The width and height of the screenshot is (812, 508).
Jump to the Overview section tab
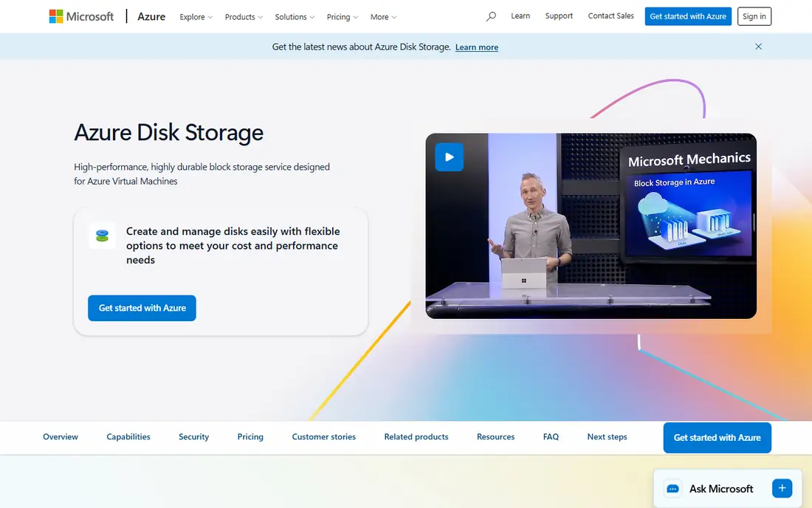(61, 437)
